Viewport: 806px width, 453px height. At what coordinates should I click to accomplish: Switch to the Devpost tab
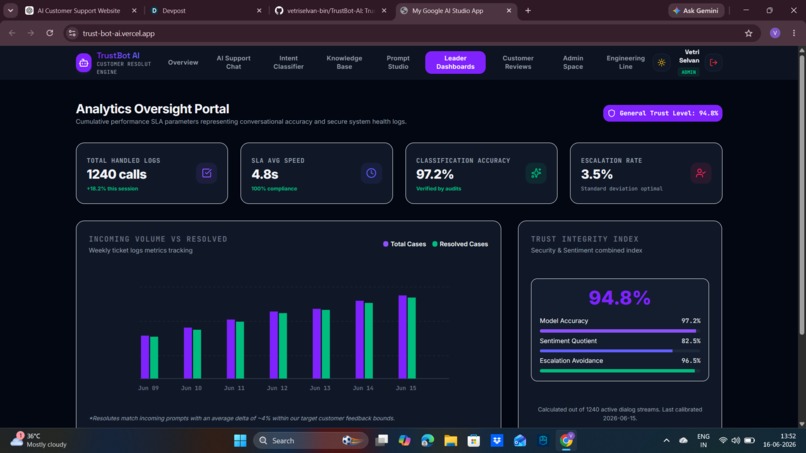pos(206,10)
